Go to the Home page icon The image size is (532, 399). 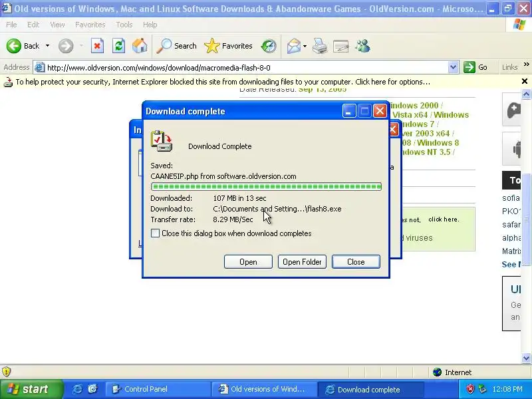point(140,46)
